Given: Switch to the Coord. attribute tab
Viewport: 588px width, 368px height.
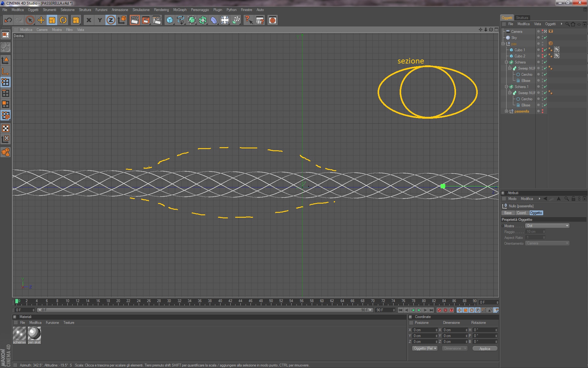Looking at the screenshot, I should click(521, 213).
